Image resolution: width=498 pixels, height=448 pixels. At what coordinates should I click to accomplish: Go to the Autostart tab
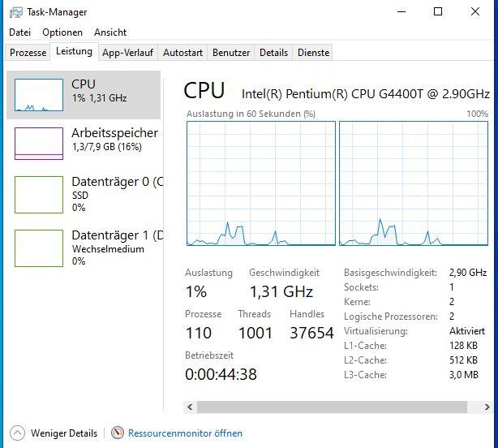182,53
